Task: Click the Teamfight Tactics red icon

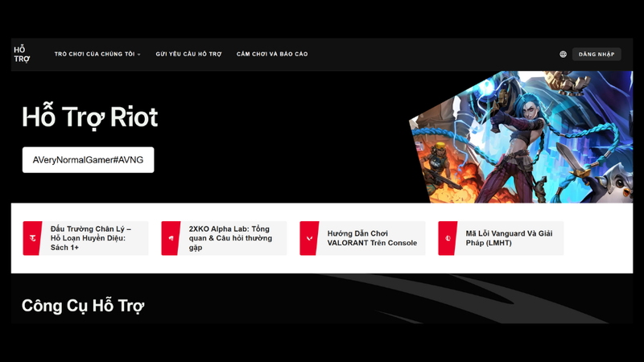Action: [32, 238]
